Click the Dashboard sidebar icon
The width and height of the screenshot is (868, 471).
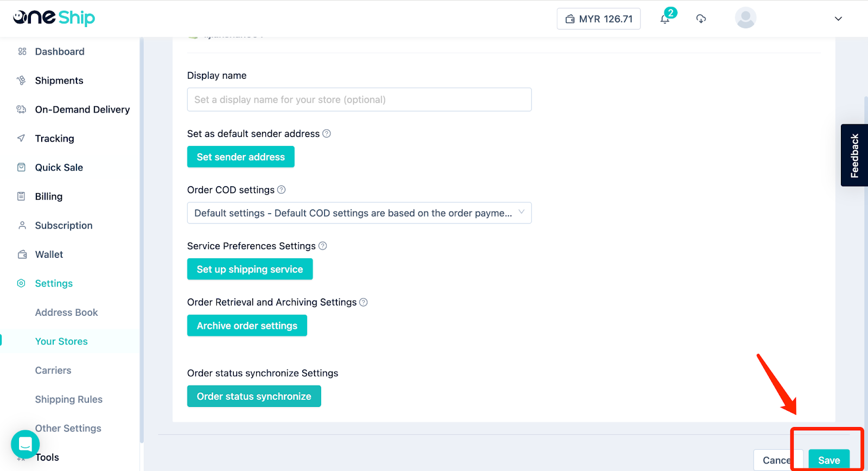pos(22,52)
